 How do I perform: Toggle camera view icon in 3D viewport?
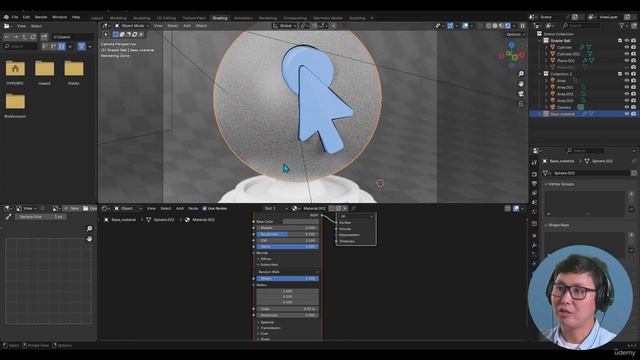click(x=521, y=94)
